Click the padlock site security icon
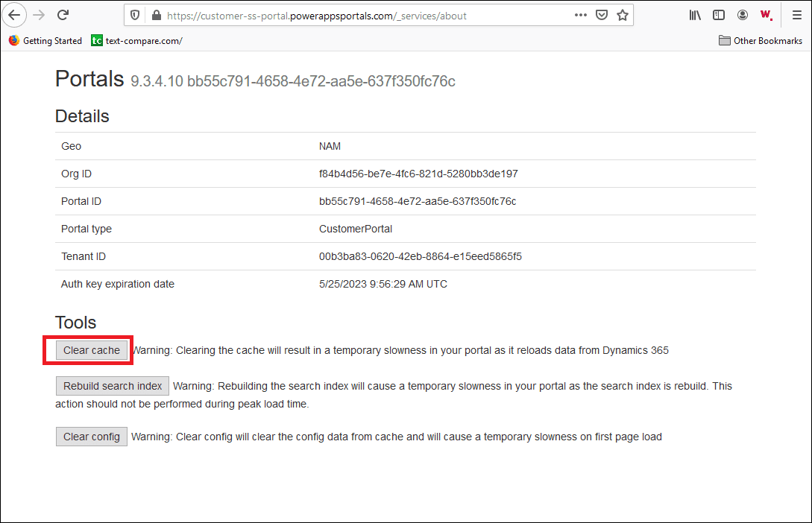The image size is (812, 523). (x=157, y=16)
